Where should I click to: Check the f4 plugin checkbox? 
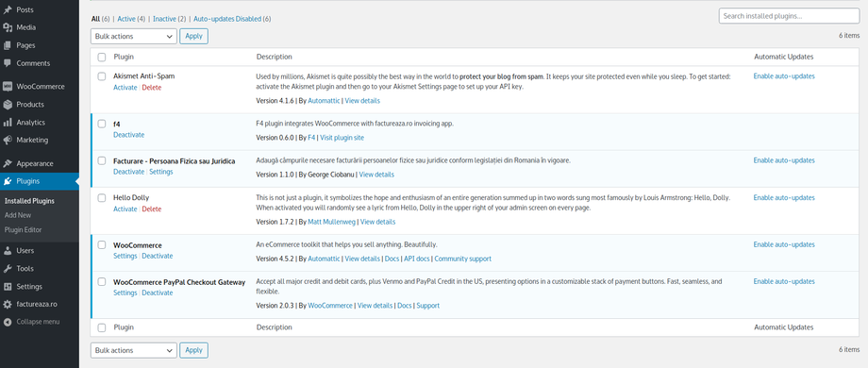pos(102,124)
